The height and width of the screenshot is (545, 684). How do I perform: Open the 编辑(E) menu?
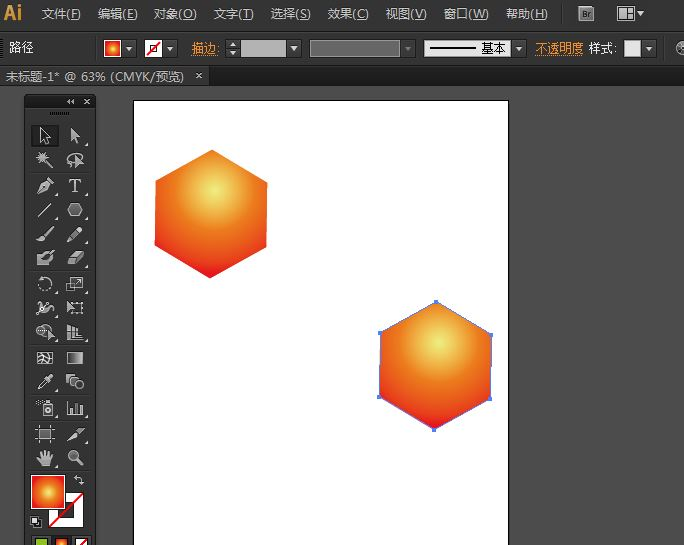click(x=118, y=14)
